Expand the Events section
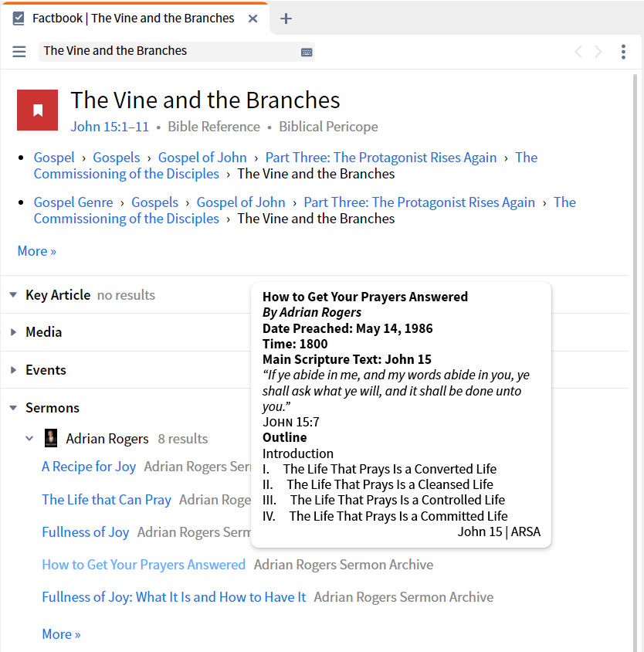644x652 pixels. [x=13, y=370]
